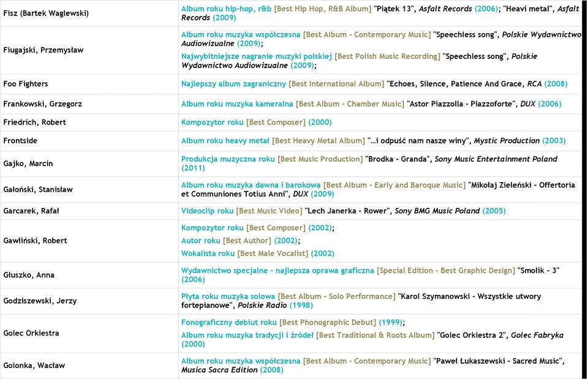Viewport: 588px width, 379px height.
Task: Select the name 'Friedrich, Robert'
Action: [x=34, y=122]
